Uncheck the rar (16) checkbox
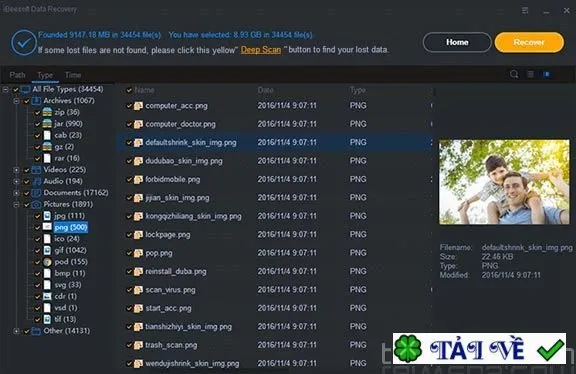The width and height of the screenshot is (576, 374). click(37, 158)
